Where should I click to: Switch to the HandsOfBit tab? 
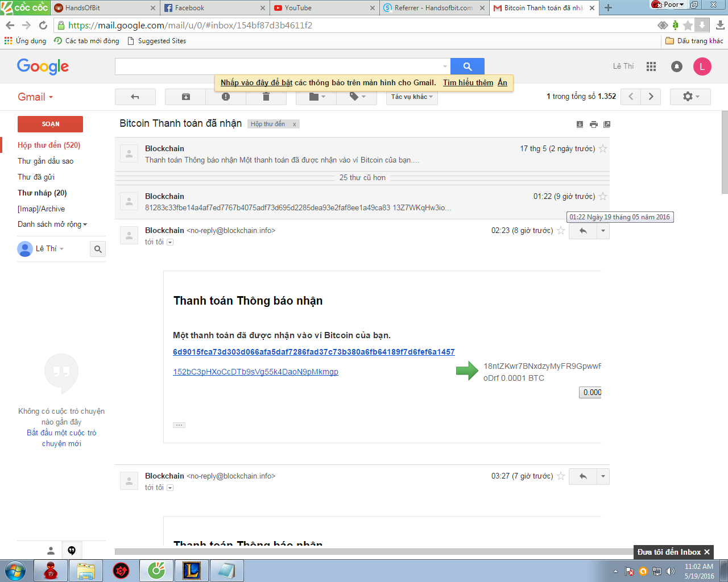(x=105, y=8)
